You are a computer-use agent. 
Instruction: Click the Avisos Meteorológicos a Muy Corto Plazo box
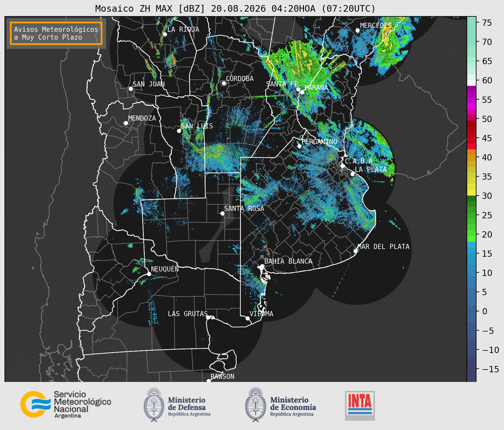coord(56,33)
